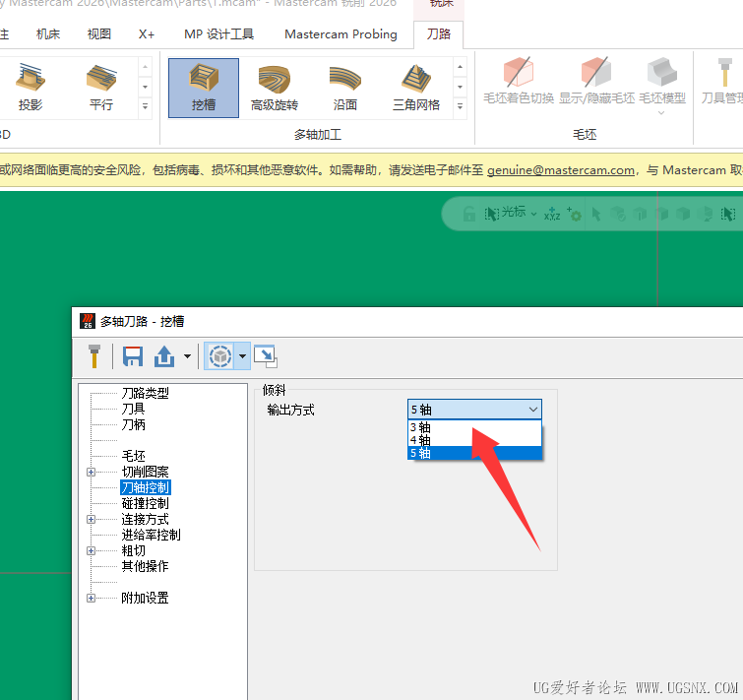
Task: Click the autocursor gear settings icon
Action: point(575,215)
